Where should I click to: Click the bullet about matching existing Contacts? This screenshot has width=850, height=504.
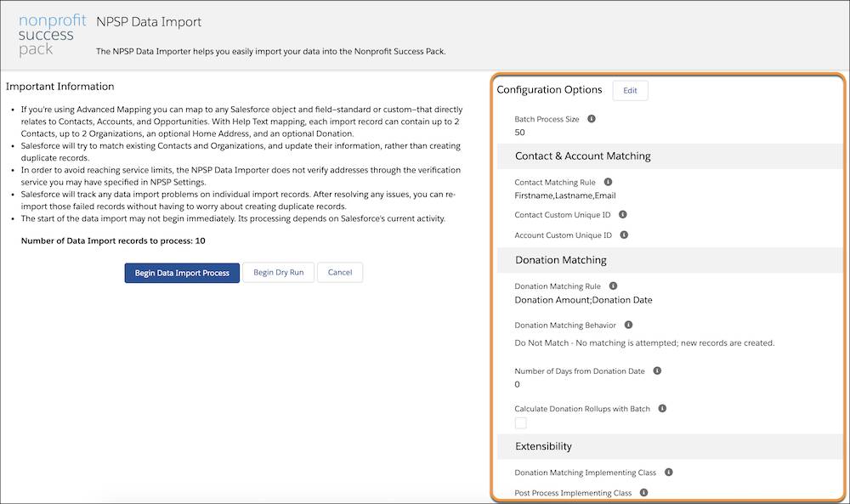(x=241, y=152)
